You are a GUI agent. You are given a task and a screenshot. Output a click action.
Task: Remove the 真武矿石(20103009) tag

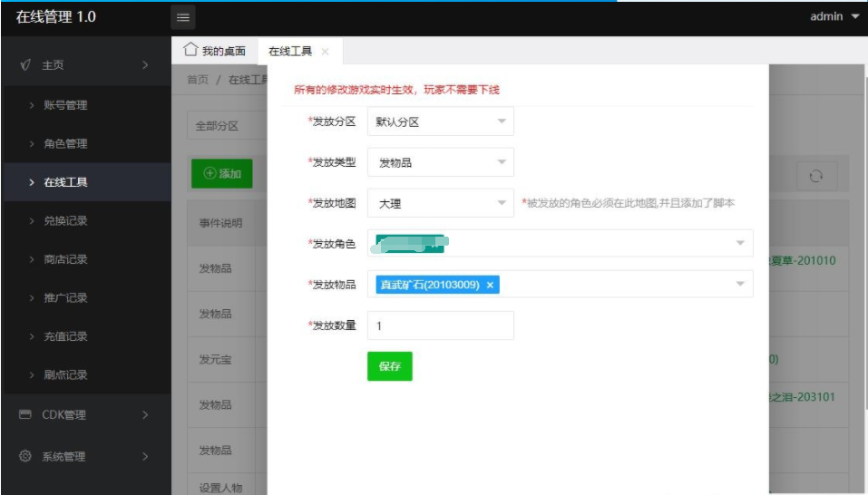[x=491, y=285]
